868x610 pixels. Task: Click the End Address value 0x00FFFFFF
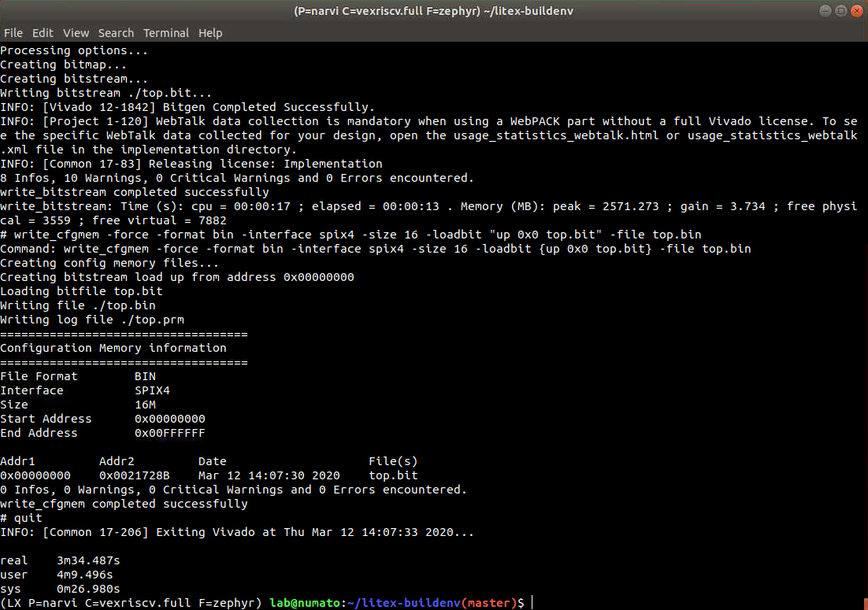[169, 433]
